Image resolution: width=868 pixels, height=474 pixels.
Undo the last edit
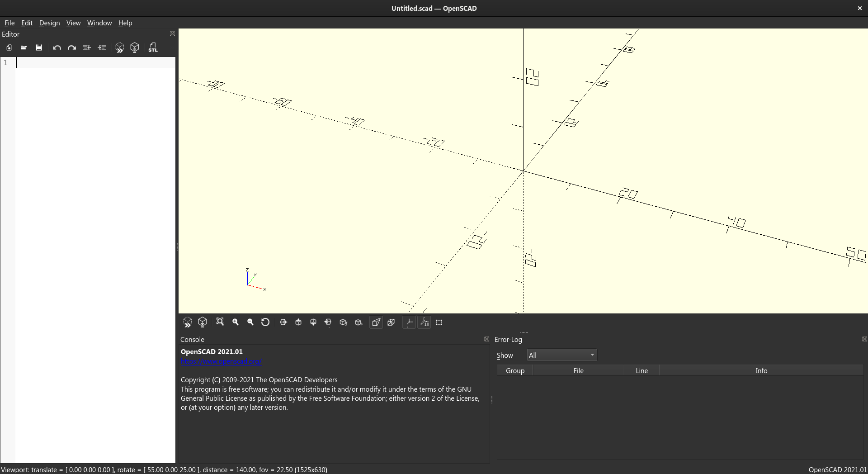click(x=57, y=47)
